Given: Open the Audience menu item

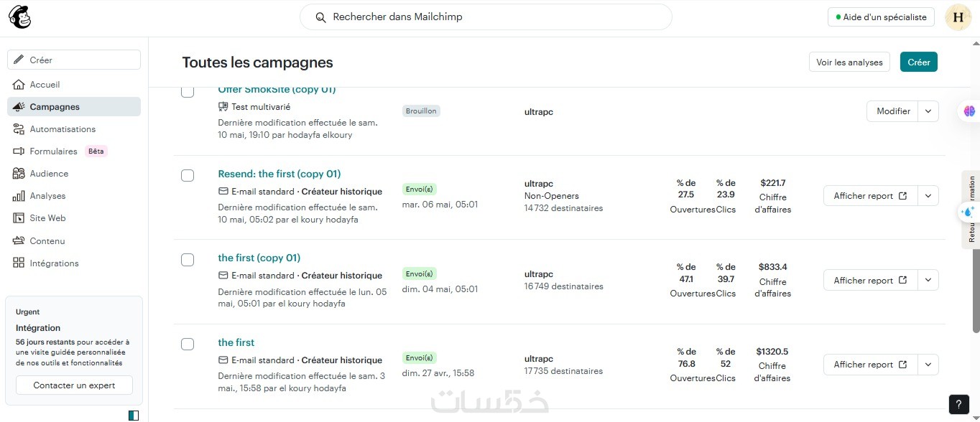Looking at the screenshot, I should tap(49, 174).
